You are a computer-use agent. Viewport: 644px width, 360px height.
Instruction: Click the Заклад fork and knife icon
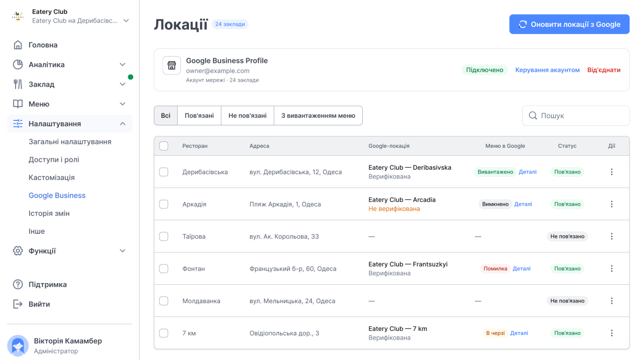tap(18, 84)
